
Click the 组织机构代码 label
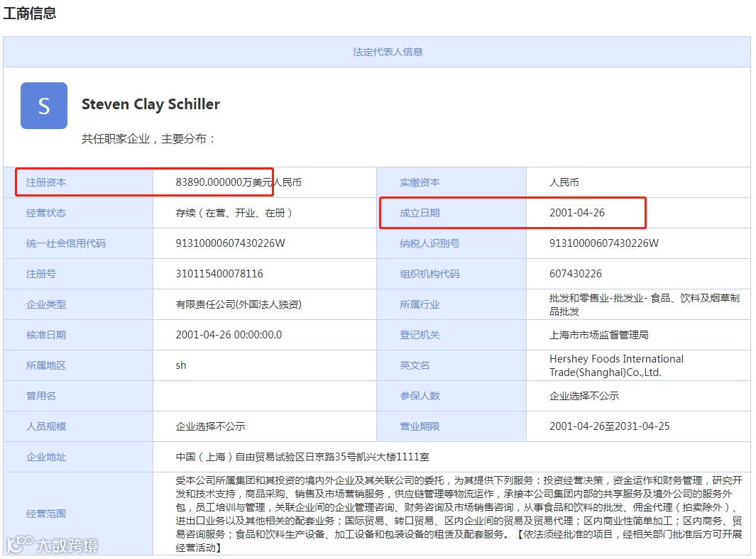(x=429, y=275)
